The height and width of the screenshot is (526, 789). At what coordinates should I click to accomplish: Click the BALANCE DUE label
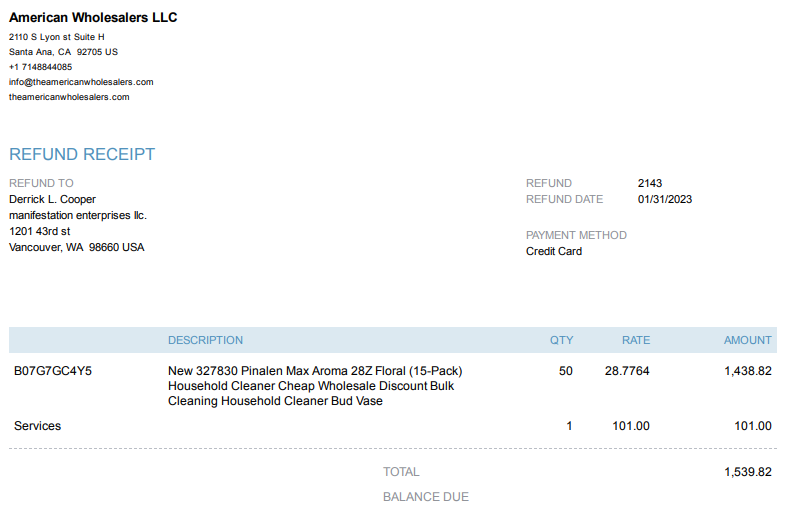pos(426,497)
